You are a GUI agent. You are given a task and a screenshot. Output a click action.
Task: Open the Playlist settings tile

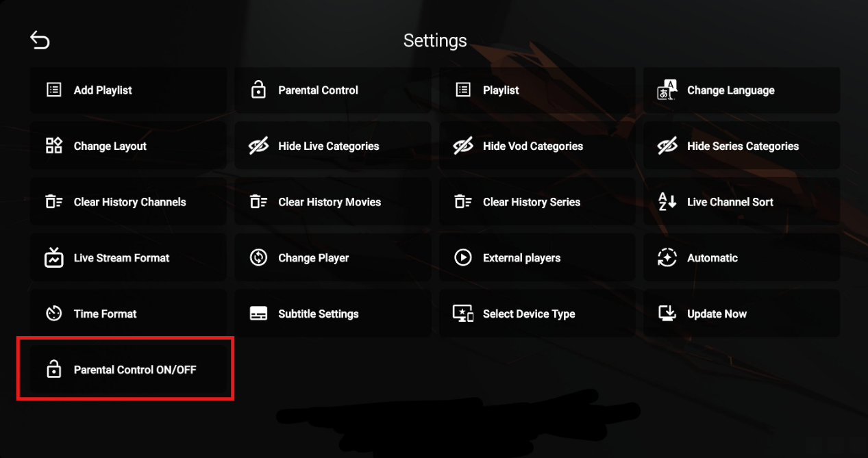pos(537,90)
